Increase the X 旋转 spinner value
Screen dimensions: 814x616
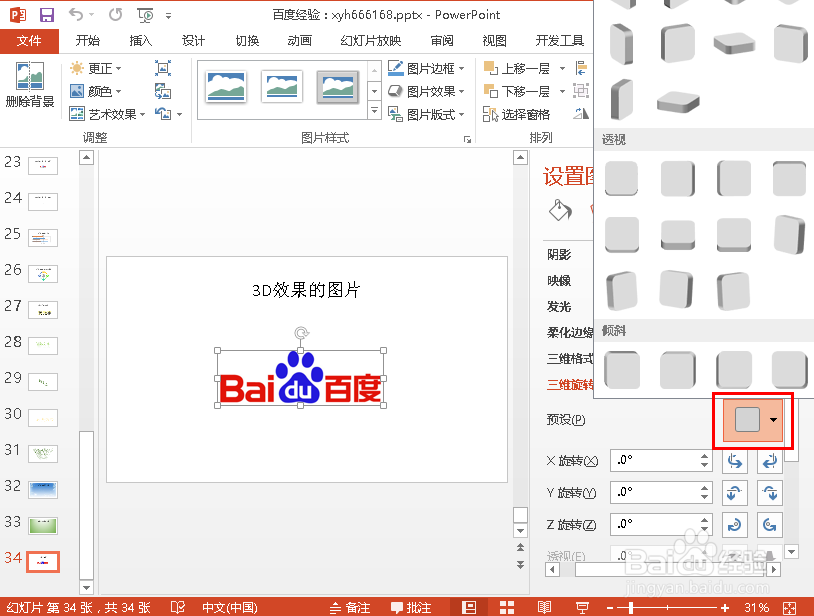pyautogui.click(x=704, y=456)
